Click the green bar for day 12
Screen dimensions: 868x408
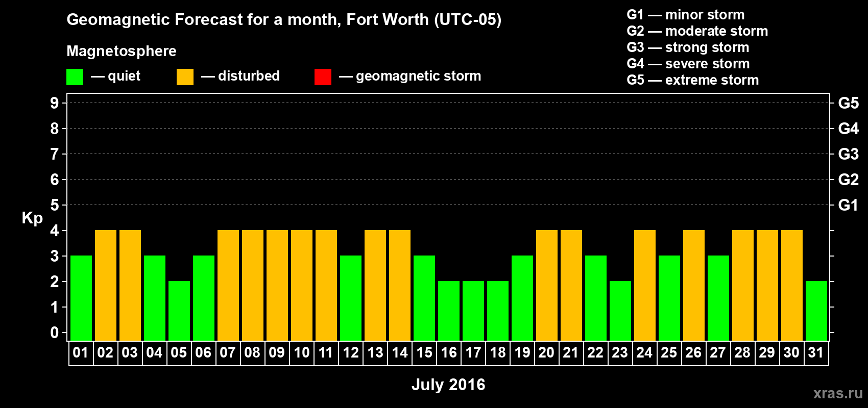click(x=351, y=298)
